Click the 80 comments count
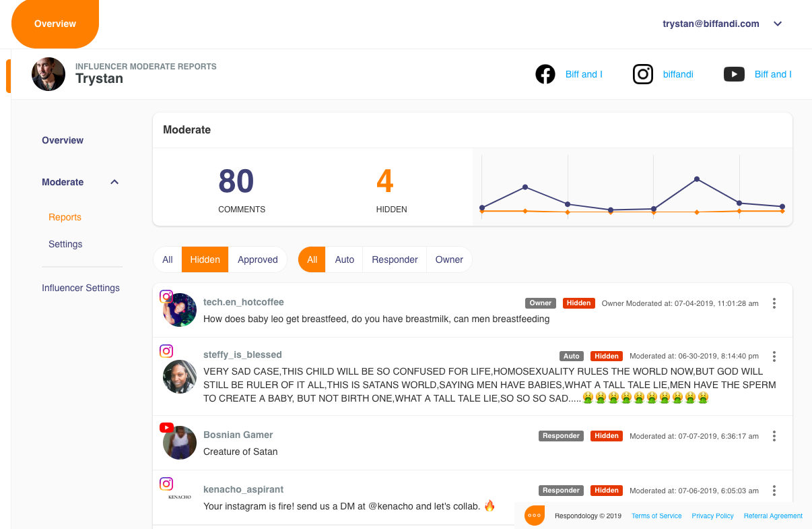 point(236,181)
